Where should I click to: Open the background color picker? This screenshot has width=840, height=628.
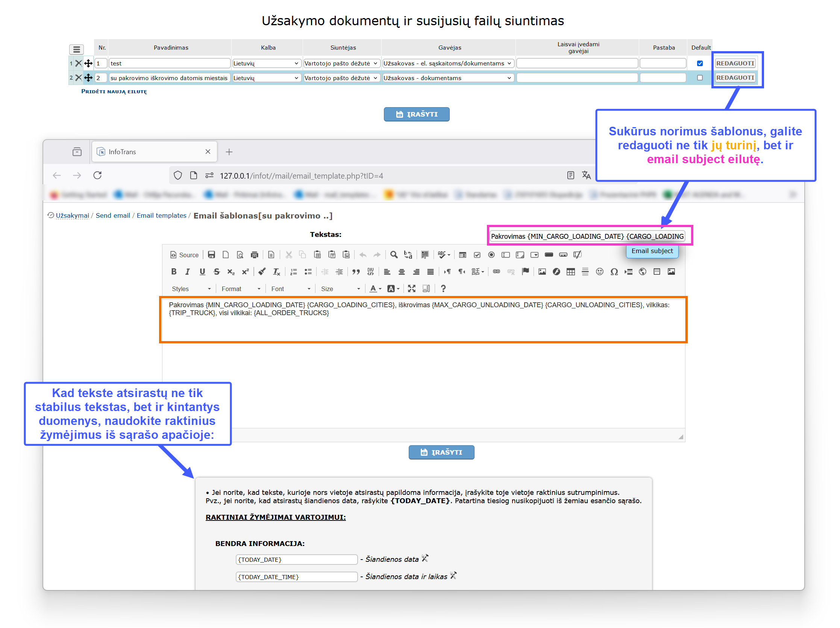click(393, 288)
